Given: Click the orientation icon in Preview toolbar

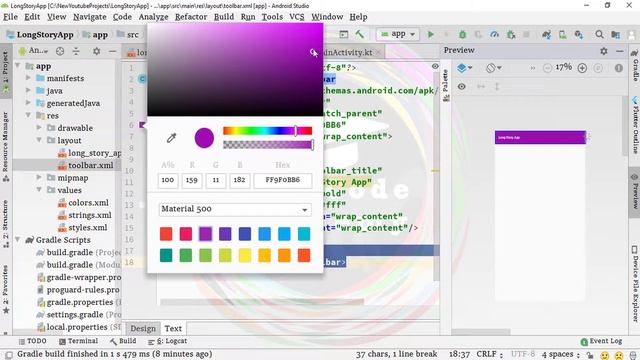Looking at the screenshot, I should (493, 68).
